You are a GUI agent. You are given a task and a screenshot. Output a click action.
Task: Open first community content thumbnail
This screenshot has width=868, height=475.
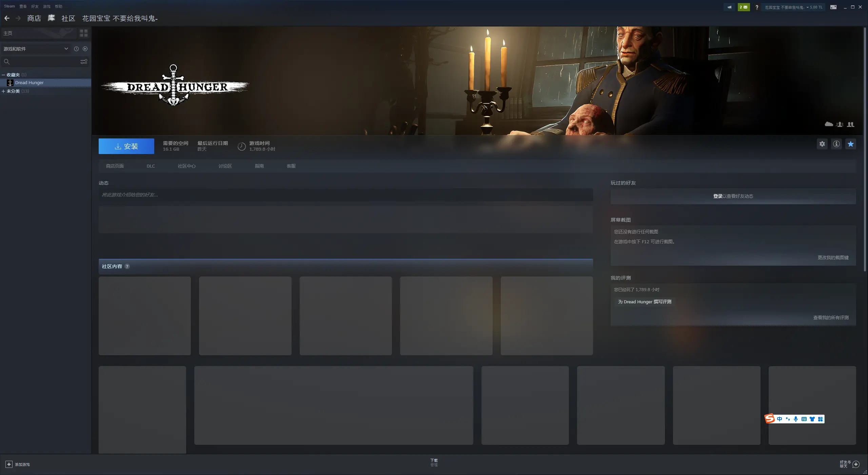click(145, 316)
